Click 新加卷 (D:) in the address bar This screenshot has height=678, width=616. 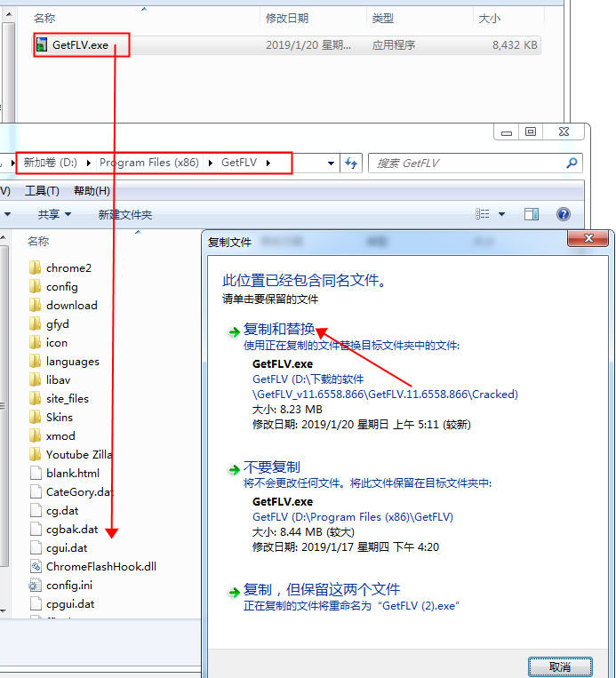coord(50,163)
